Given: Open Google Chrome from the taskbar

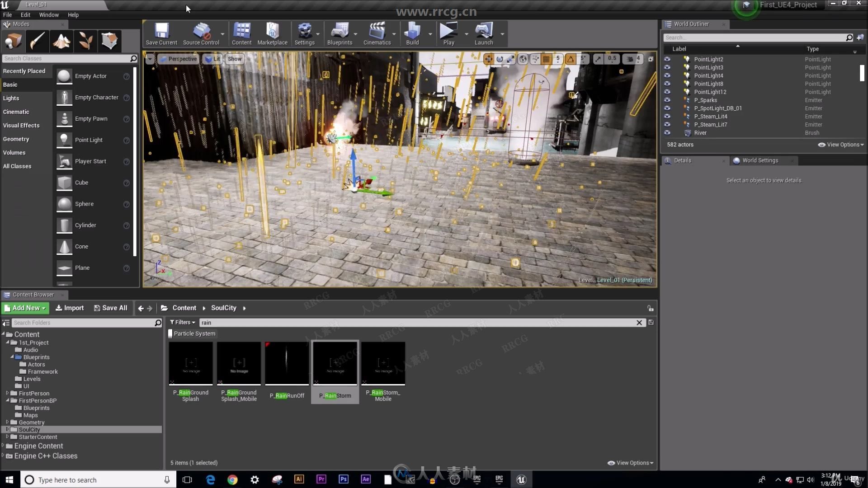Looking at the screenshot, I should tap(232, 479).
